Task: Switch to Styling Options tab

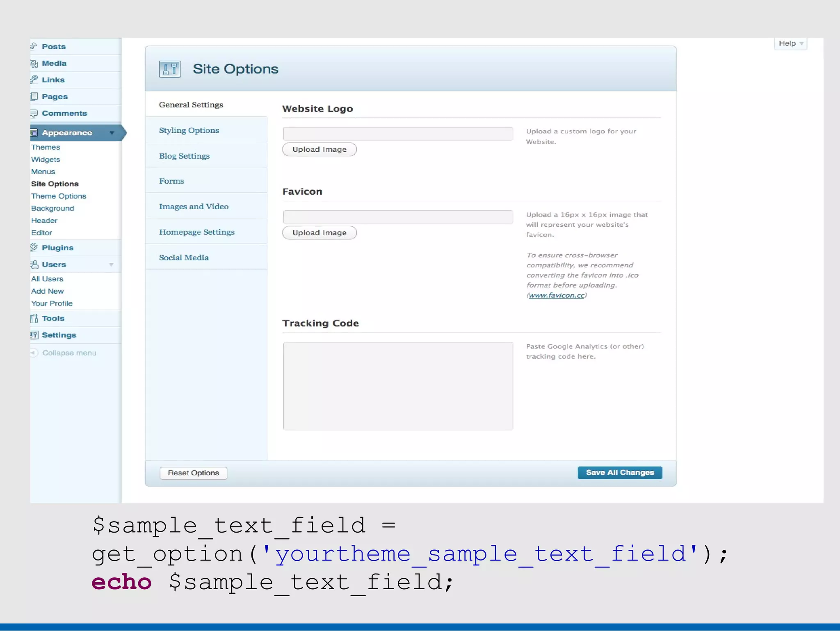Action: pyautogui.click(x=206, y=130)
